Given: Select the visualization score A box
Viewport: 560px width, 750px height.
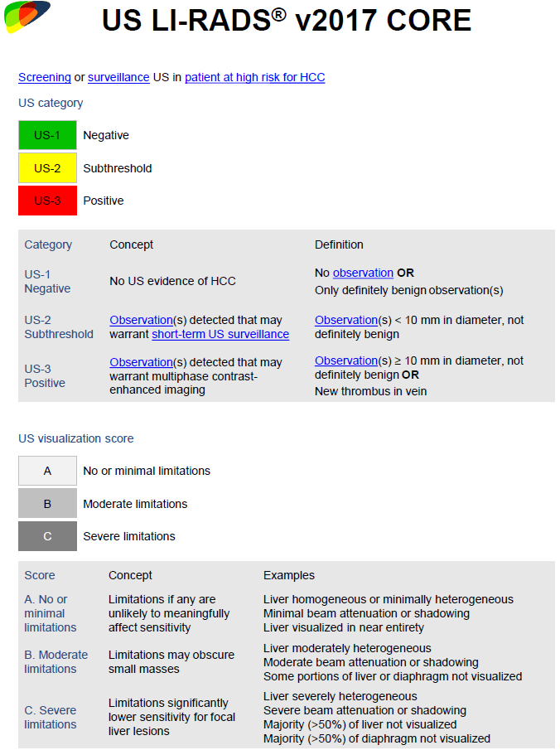Looking at the screenshot, I should point(47,471).
